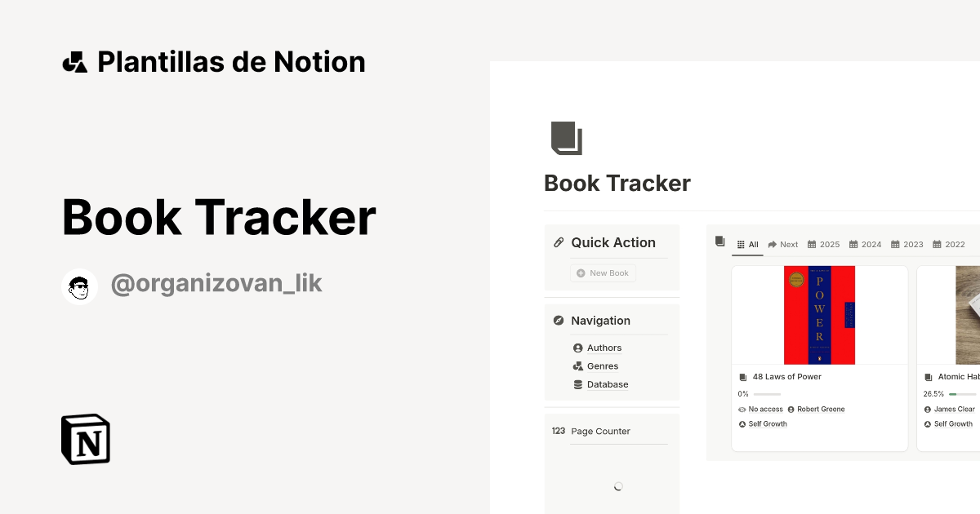Open the Authors navigation link
The image size is (980, 514).
[604, 348]
